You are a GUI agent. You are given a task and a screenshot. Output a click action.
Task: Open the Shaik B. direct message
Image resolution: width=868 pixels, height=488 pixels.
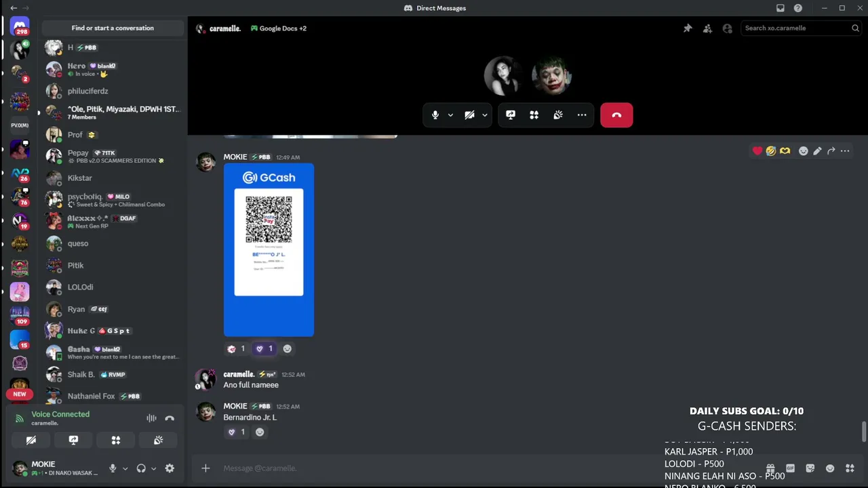pyautogui.click(x=113, y=374)
